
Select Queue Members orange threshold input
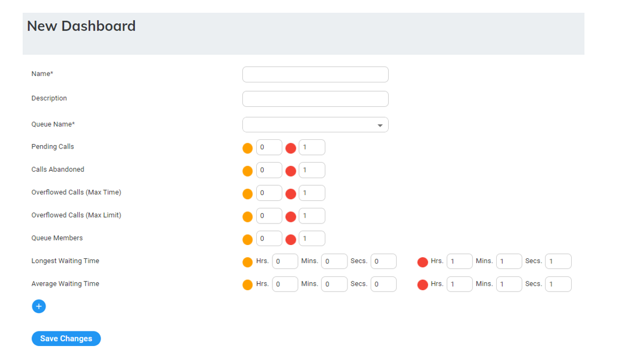(x=269, y=239)
